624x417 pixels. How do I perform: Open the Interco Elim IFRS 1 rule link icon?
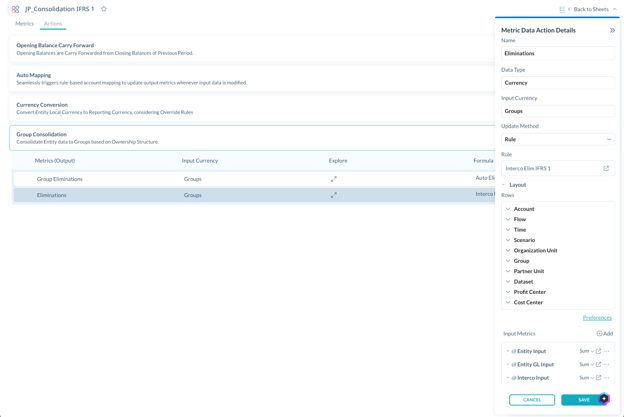coord(606,168)
